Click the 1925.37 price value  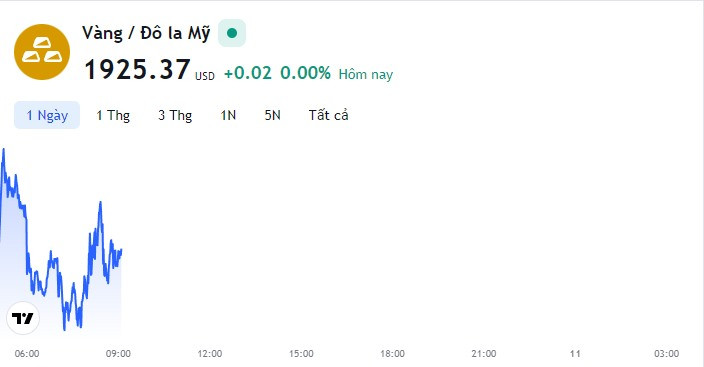[x=137, y=70]
